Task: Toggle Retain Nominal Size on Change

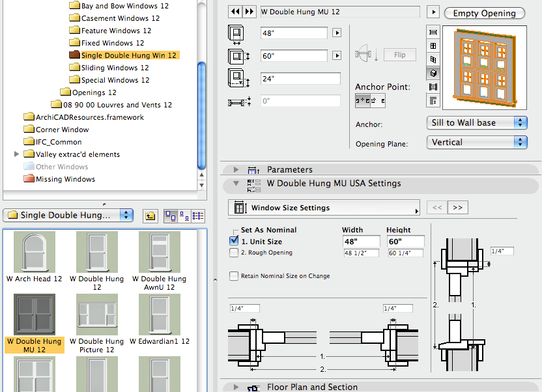Action: pyautogui.click(x=234, y=276)
